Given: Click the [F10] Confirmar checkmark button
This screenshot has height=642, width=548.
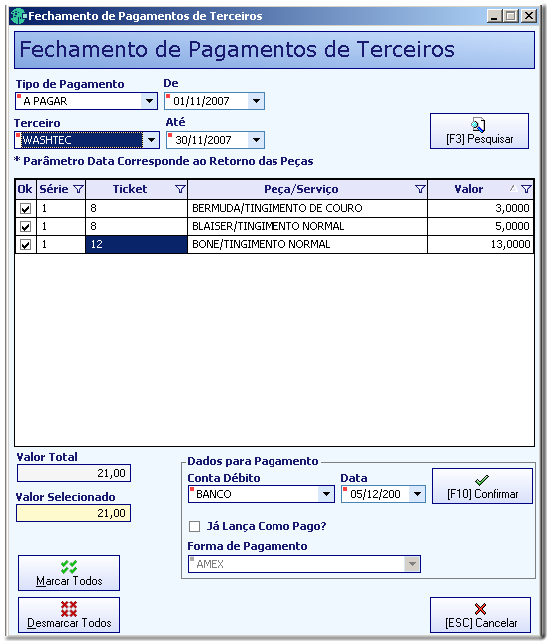Looking at the screenshot, I should [x=482, y=486].
